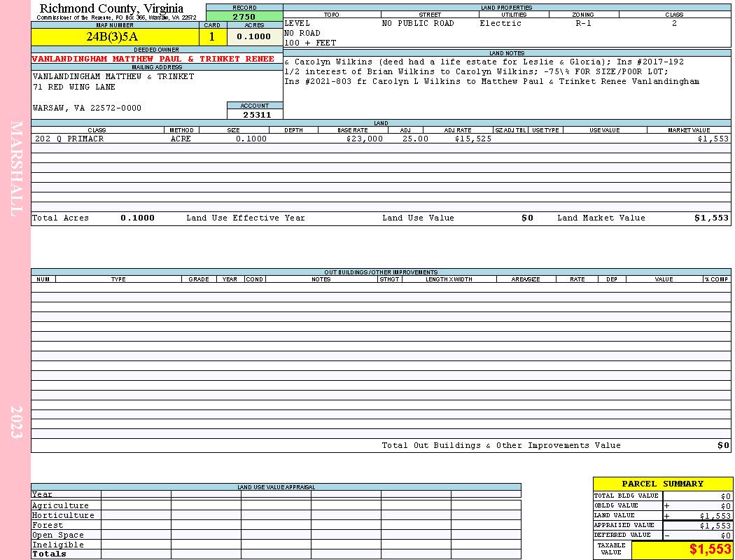Click the DEFERRED VALUE label

[622, 535]
